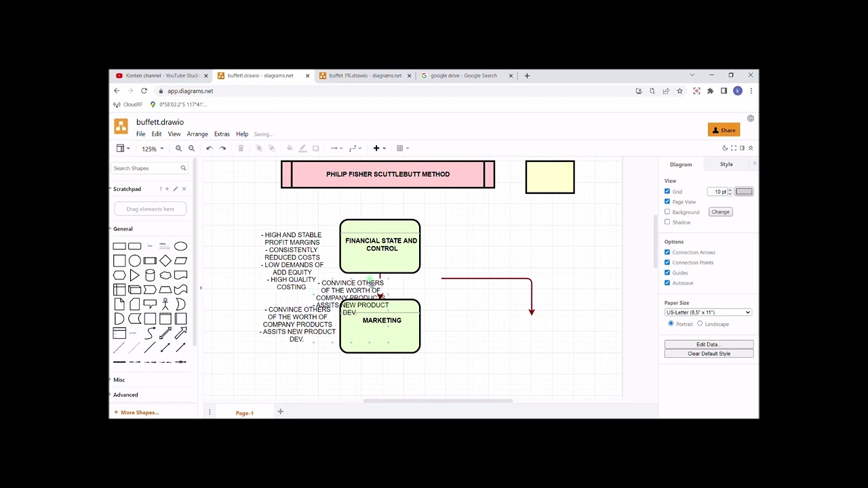Image resolution: width=868 pixels, height=488 pixels.
Task: Open the US-Letter paper size dropdown
Action: click(708, 312)
